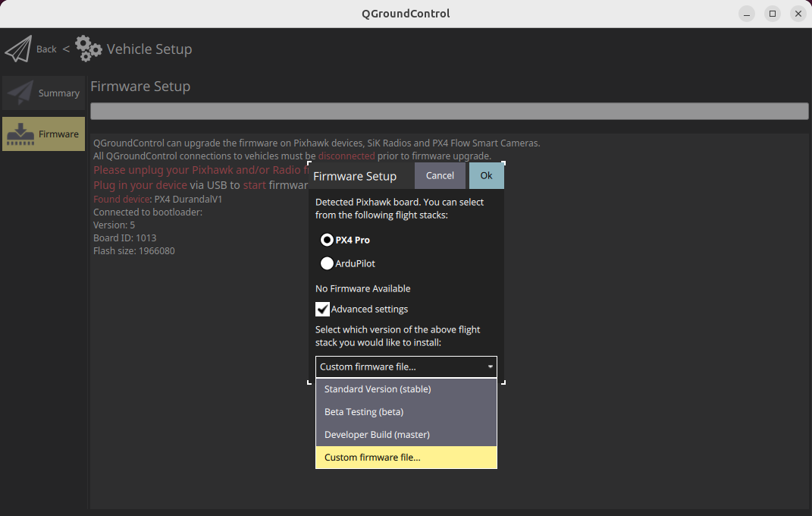812x516 pixels.
Task: Click the paper plane Back icon
Action: (x=18, y=49)
